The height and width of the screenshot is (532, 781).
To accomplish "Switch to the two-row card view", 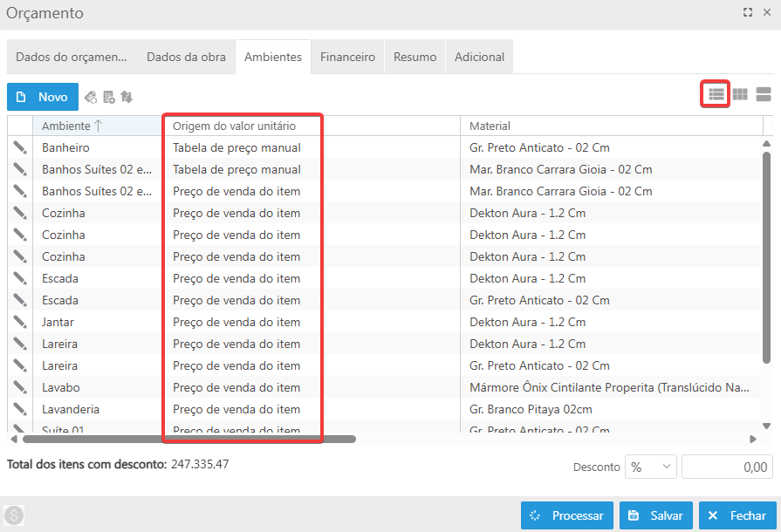I will pyautogui.click(x=764, y=94).
